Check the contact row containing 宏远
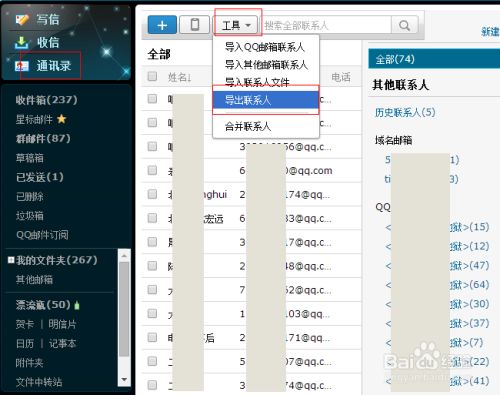 pos(152,218)
